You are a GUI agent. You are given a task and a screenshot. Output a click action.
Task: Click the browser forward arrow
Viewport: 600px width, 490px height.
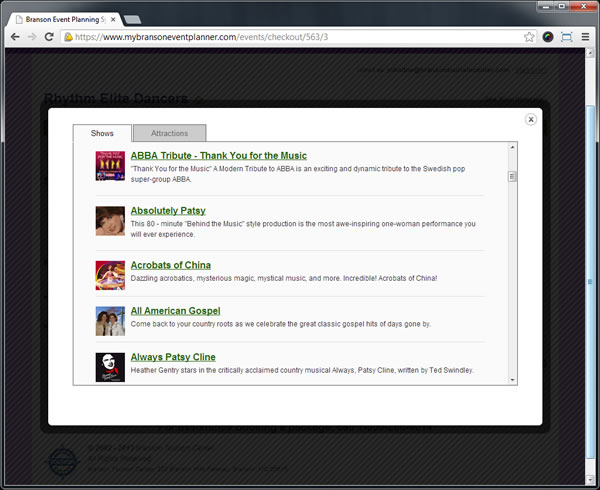pos(32,37)
